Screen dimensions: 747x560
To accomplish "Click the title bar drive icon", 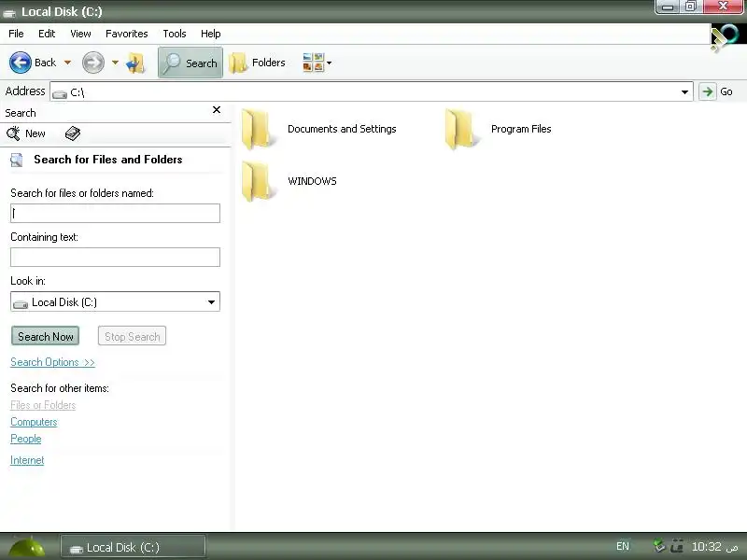I will tap(9, 12).
